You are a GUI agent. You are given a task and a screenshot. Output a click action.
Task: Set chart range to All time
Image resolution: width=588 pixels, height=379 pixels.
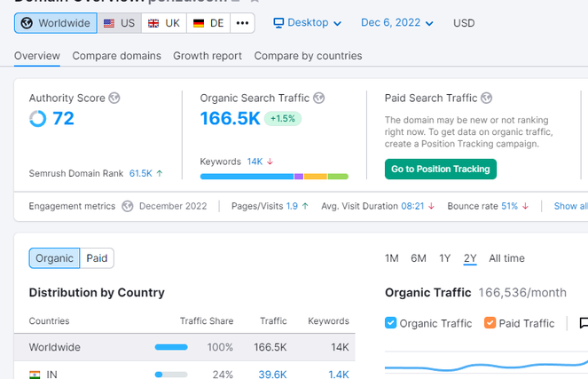pos(506,258)
